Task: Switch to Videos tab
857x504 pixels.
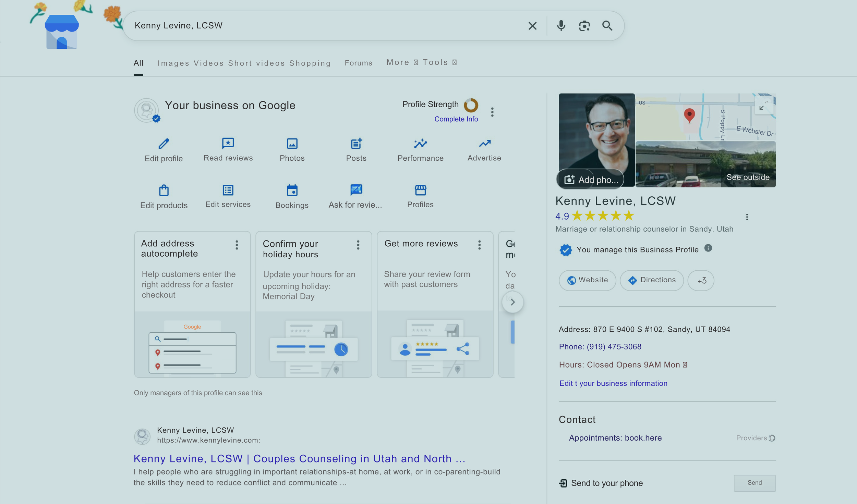Action: tap(208, 63)
